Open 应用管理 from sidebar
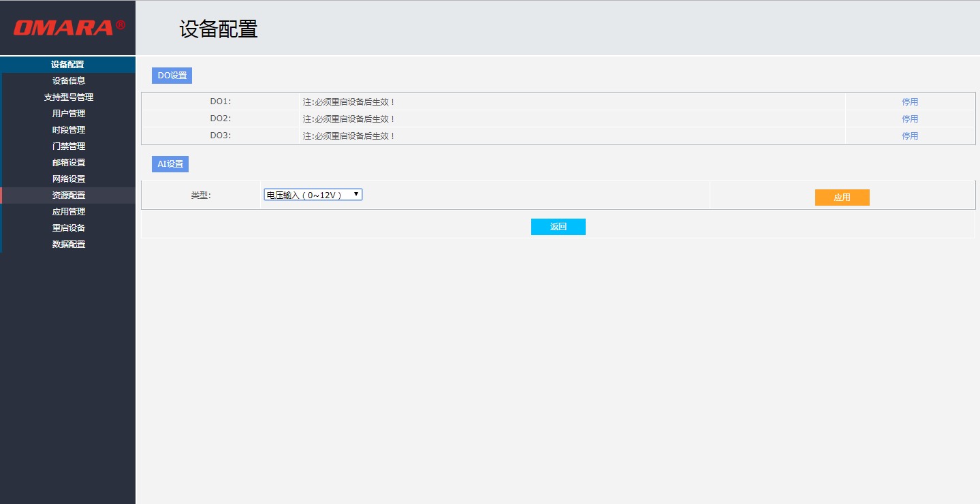This screenshot has width=980, height=504. point(69,212)
